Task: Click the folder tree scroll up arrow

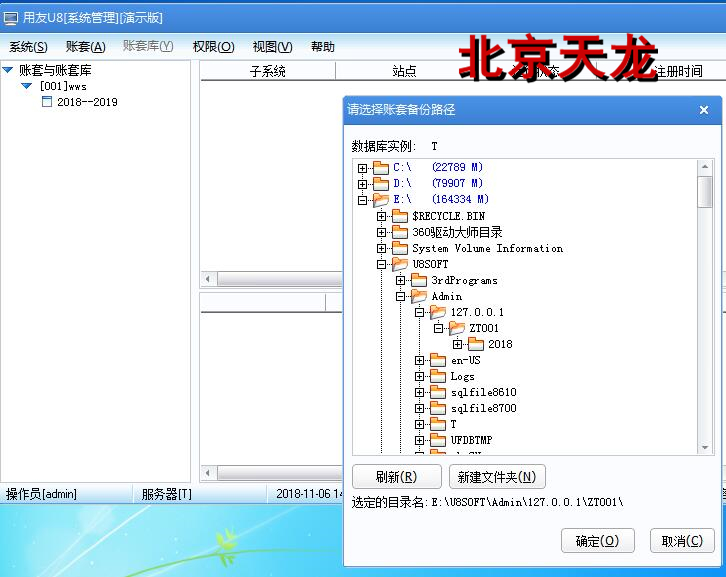Action: (705, 166)
